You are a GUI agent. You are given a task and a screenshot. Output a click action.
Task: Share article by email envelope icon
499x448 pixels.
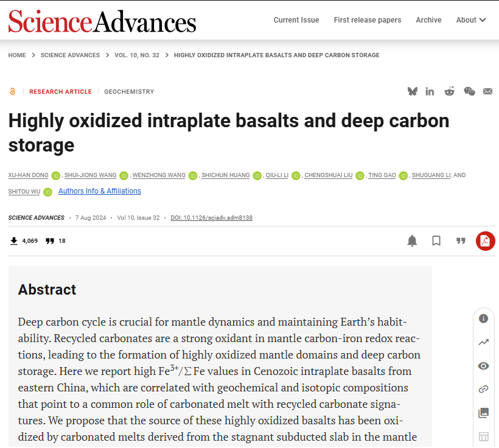pyautogui.click(x=487, y=91)
